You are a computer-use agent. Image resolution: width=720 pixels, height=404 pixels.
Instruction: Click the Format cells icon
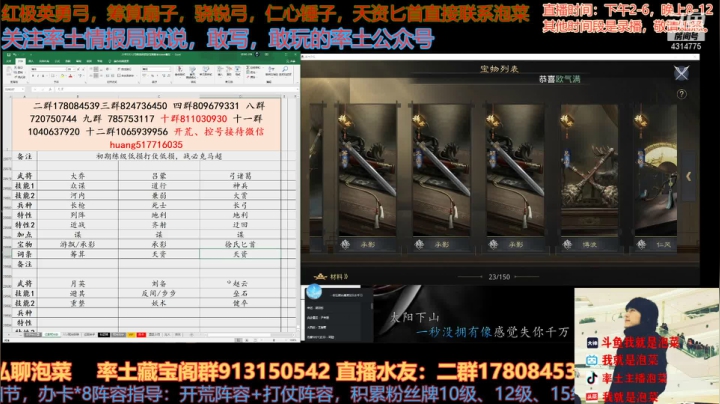click(238, 71)
